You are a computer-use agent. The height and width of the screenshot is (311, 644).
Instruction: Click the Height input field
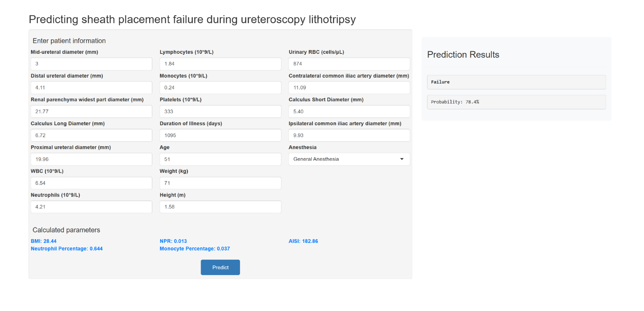220,207
